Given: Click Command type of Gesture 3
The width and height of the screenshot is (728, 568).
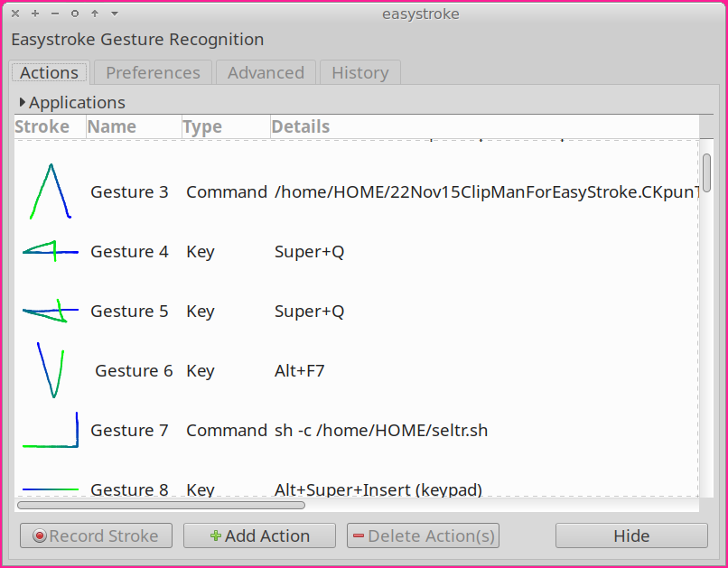Looking at the screenshot, I should coord(227,191).
